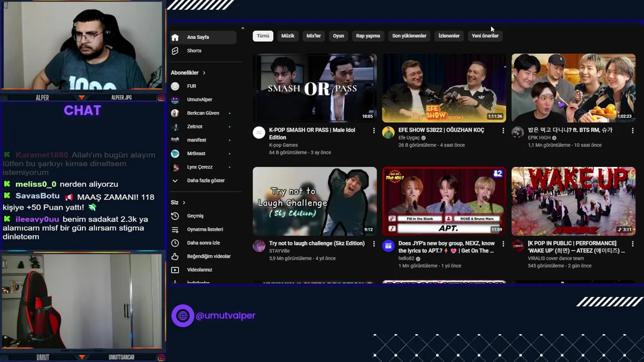Open Ana Sayfa home icon
Viewport: 644px width, 362px height.
point(175,37)
